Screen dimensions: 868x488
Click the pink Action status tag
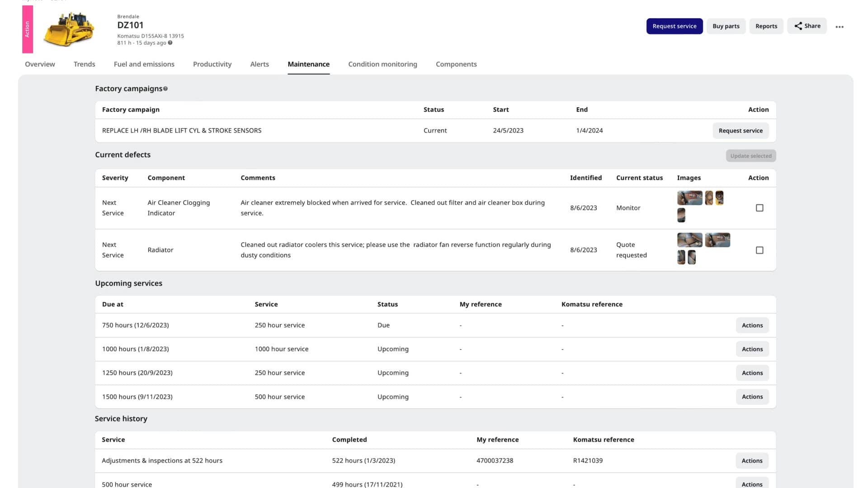(28, 29)
